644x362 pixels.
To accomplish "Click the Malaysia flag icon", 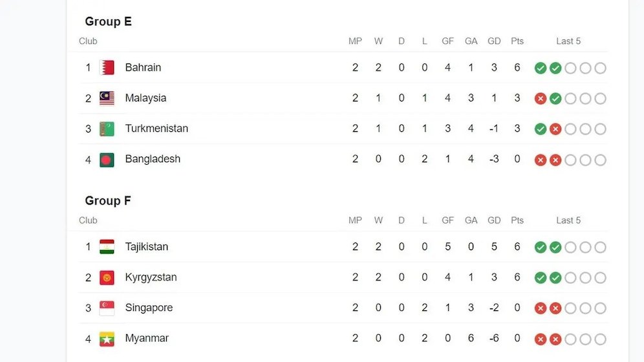I will [107, 98].
